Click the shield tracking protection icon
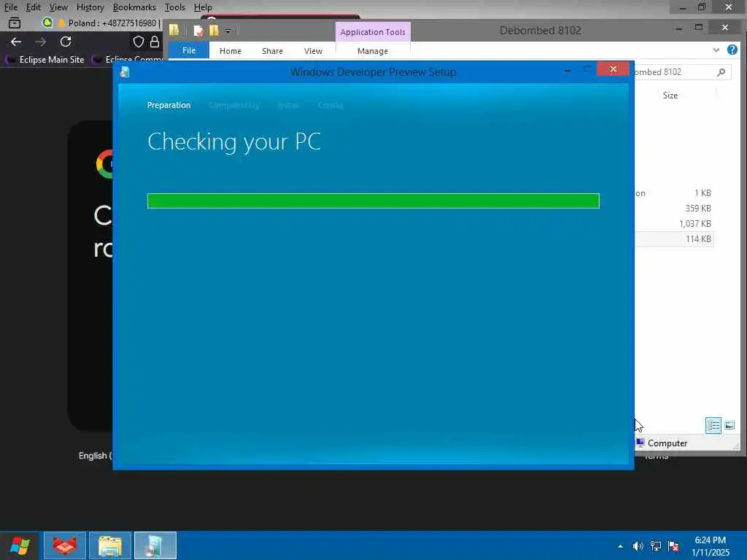 tap(138, 42)
